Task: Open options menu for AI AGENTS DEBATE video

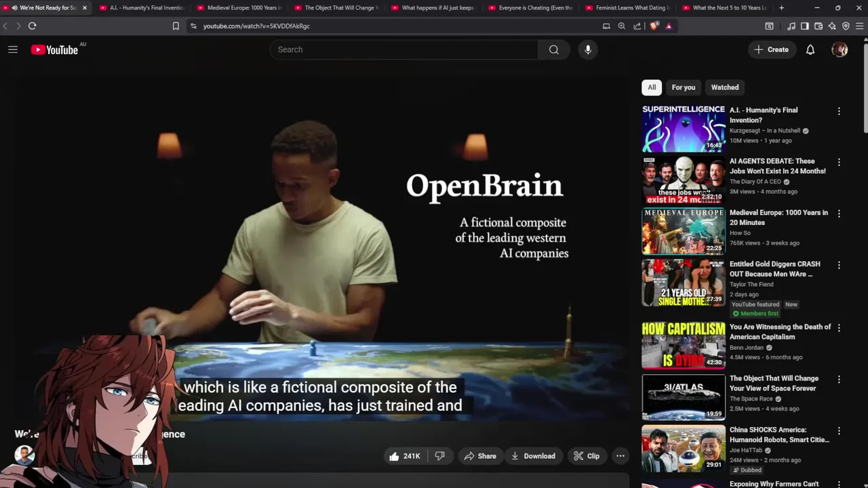Action: 839,163
